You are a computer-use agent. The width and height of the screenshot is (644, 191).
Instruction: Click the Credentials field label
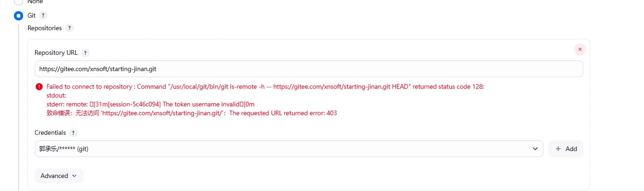click(x=50, y=133)
